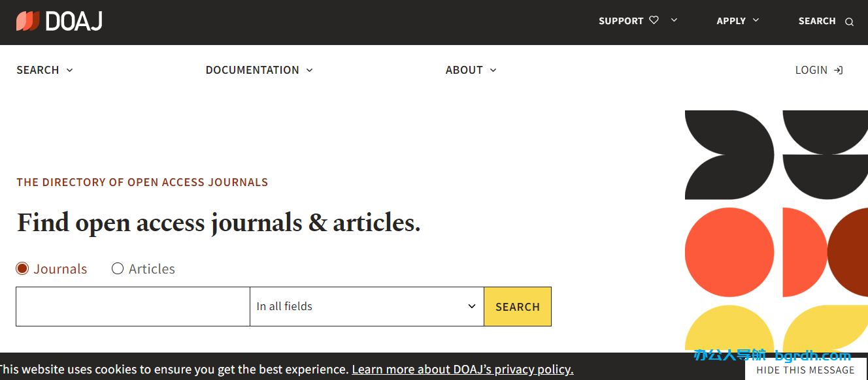868x380 pixels.
Task: Click the search text input field
Action: click(x=133, y=306)
